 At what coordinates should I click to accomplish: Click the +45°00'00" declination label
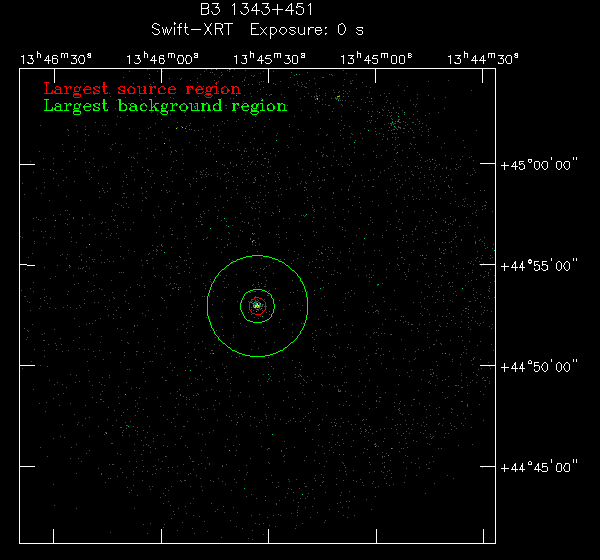pos(539,165)
